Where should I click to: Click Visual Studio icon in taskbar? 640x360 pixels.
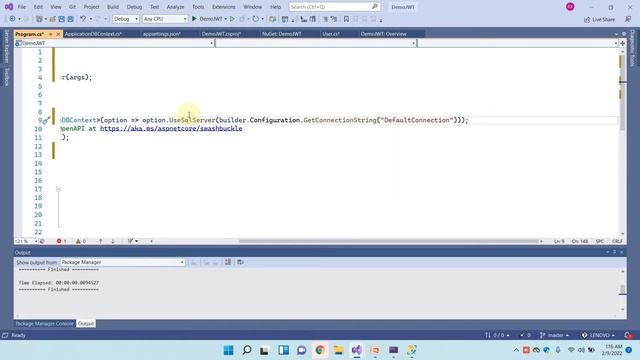(356, 350)
